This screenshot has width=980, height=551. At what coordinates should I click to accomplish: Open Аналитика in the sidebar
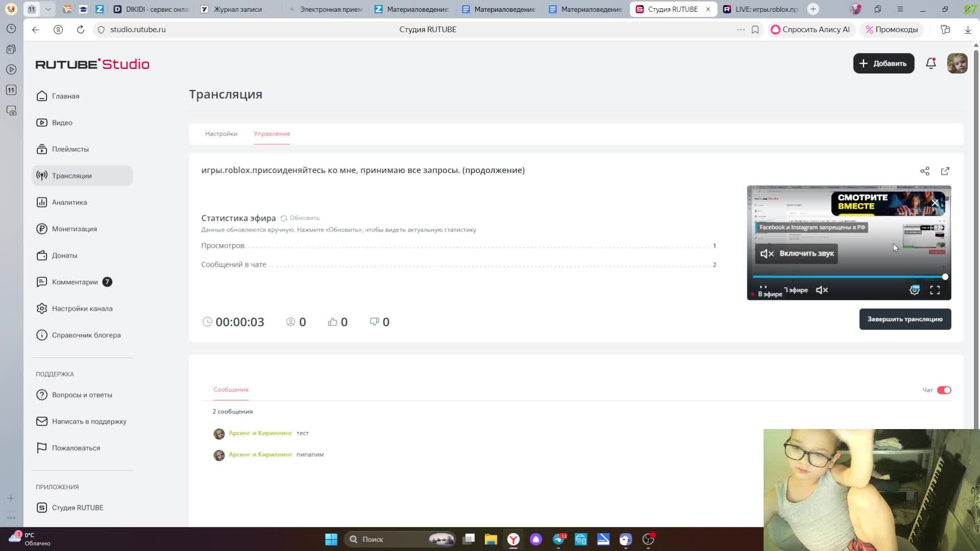click(x=69, y=203)
